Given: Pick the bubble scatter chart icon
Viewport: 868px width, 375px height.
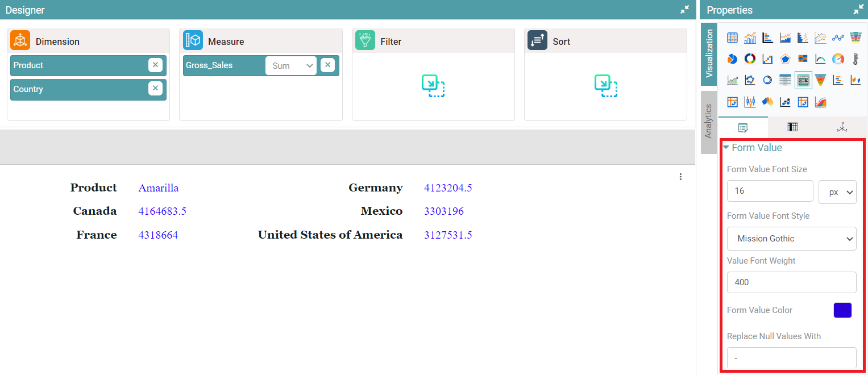Looking at the screenshot, I should point(785,102).
